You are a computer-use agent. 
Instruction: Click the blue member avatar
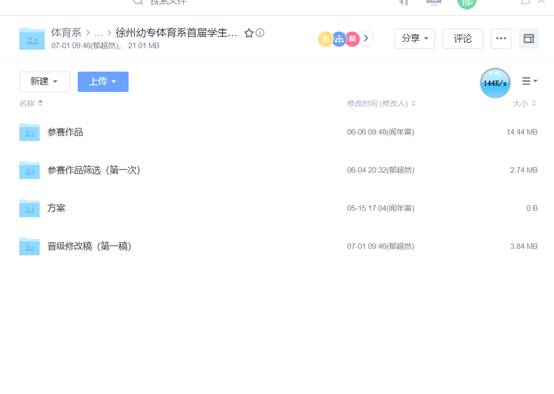point(339,39)
